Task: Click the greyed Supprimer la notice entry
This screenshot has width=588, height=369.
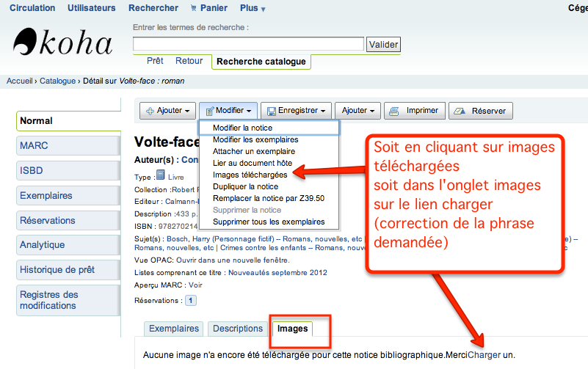Action: point(247,210)
